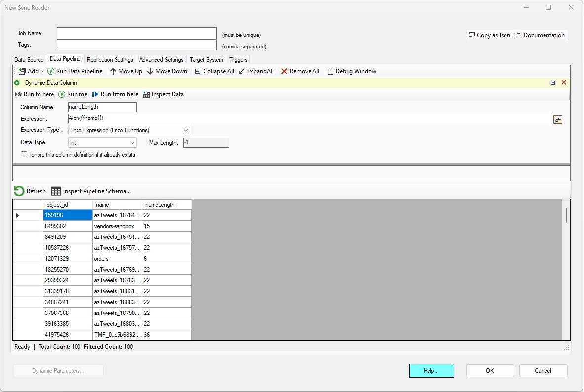Image resolution: width=584 pixels, height=392 pixels.
Task: Open Inspect Data view
Action: (163, 94)
